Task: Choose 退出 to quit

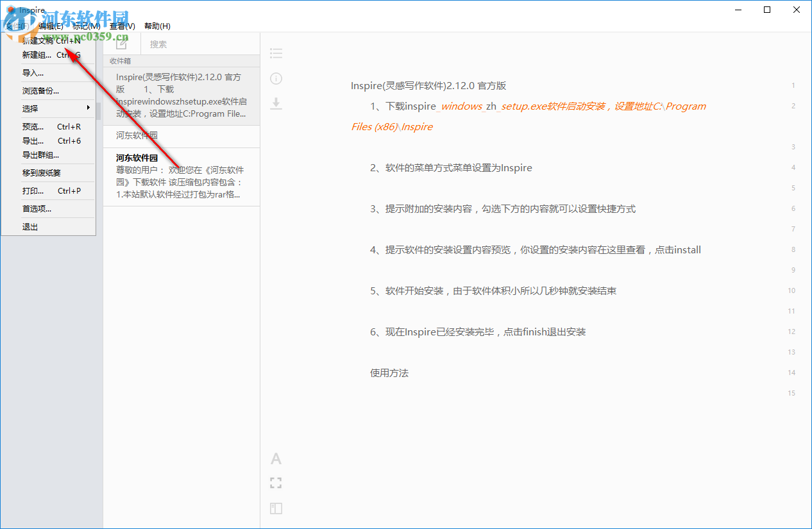Action: [x=48, y=226]
